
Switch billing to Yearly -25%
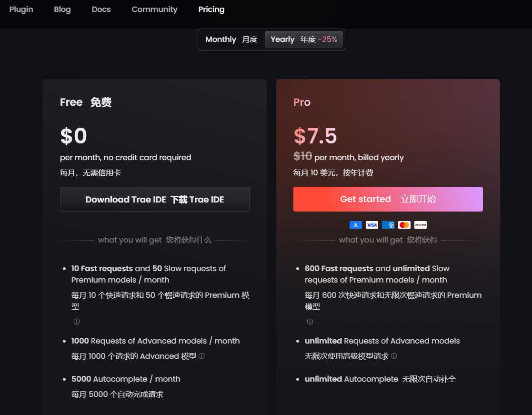pyautogui.click(x=304, y=40)
